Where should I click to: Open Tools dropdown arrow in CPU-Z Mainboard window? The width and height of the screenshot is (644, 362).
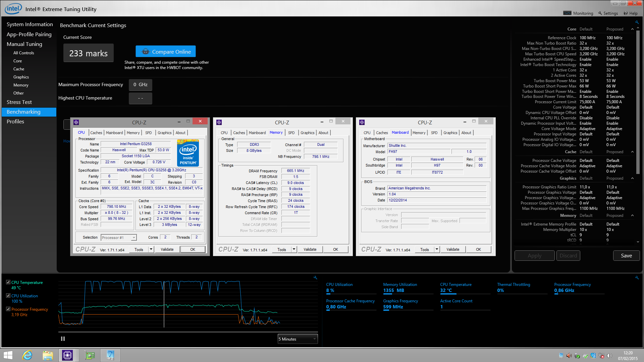click(437, 249)
